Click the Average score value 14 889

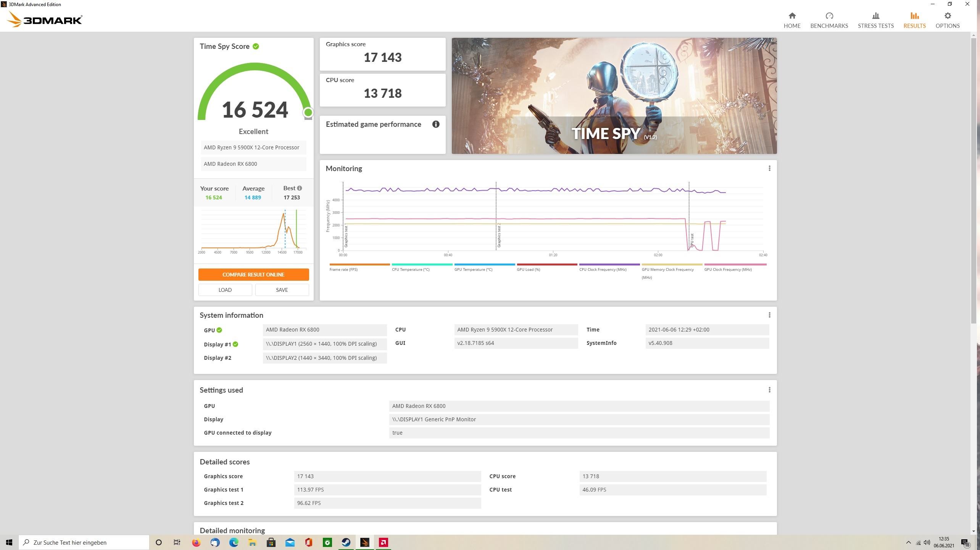[x=253, y=197]
